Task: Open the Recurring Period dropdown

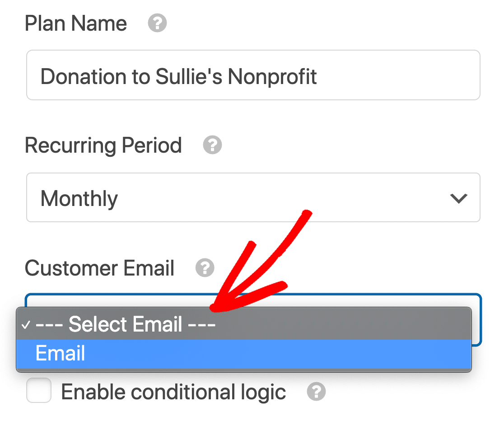Action: (x=253, y=198)
